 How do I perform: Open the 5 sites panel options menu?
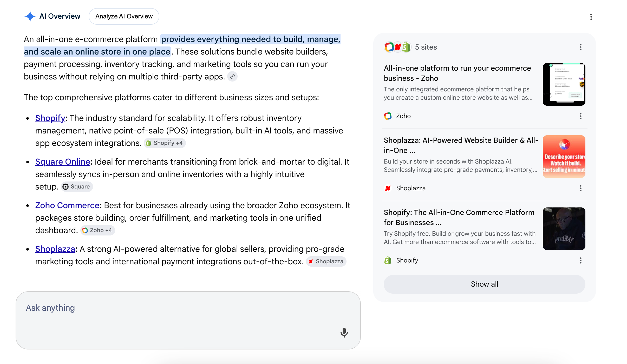tap(580, 47)
